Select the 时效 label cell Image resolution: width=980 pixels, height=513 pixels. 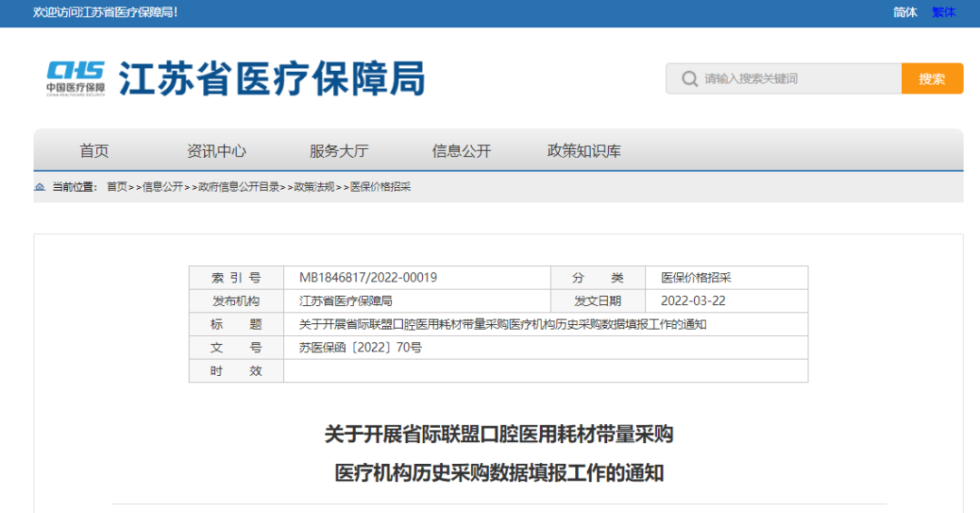pos(236,371)
